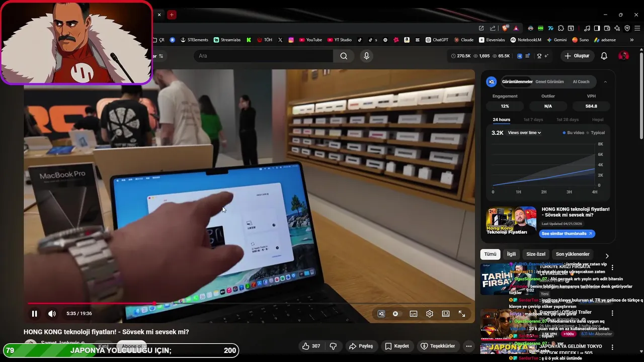Open the NotebookLM bookmark
This screenshot has height=362, width=644.
coord(526,40)
